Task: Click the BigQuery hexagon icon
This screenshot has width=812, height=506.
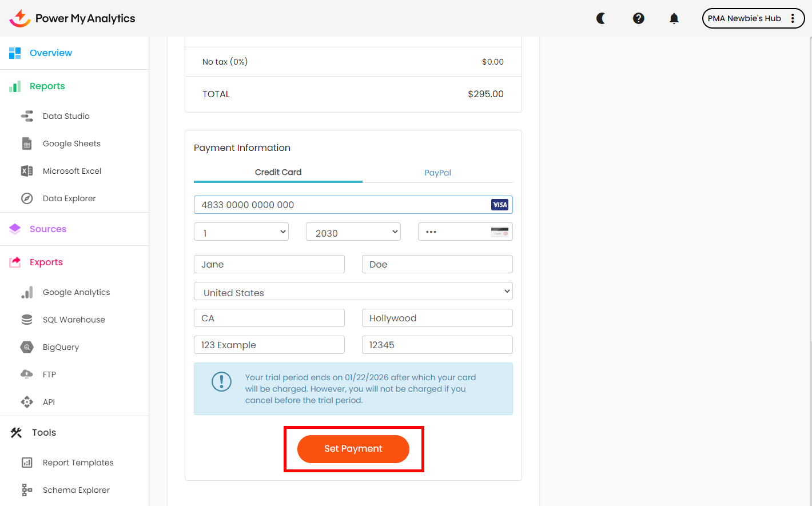Action: (27, 347)
